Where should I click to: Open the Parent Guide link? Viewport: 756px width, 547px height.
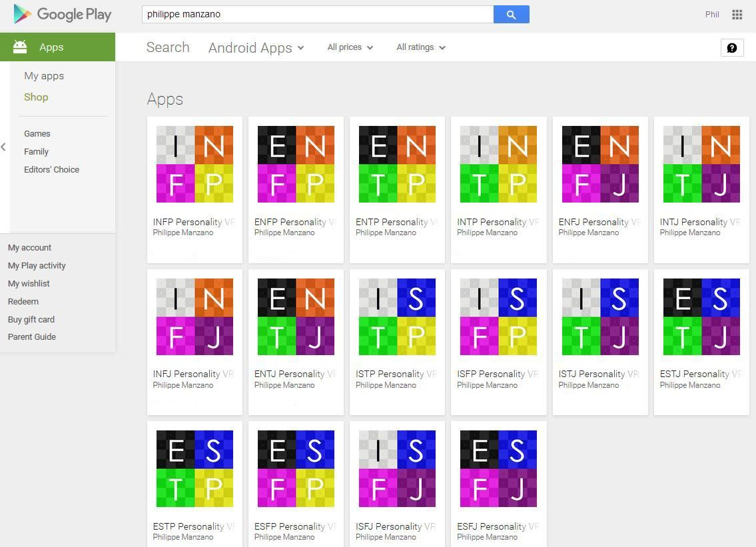32,336
